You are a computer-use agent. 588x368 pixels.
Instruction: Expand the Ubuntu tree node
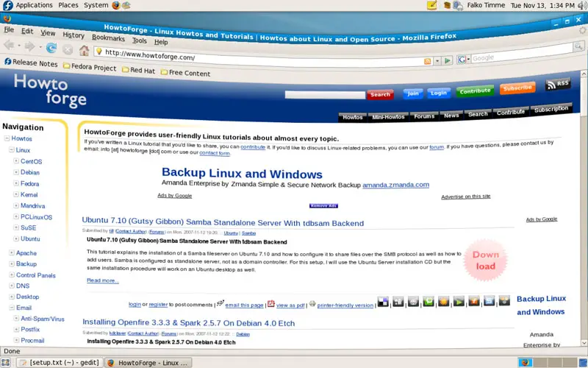(x=16, y=238)
